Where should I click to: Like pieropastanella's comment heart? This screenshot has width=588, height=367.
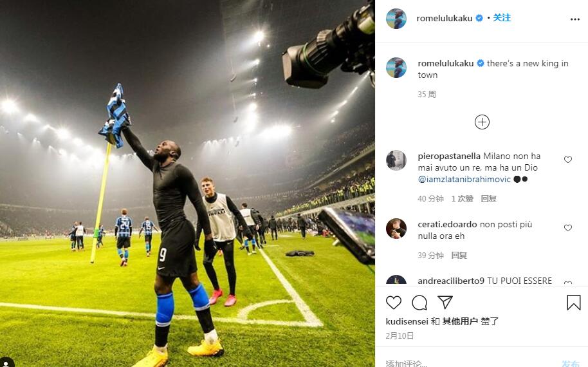pos(568,160)
